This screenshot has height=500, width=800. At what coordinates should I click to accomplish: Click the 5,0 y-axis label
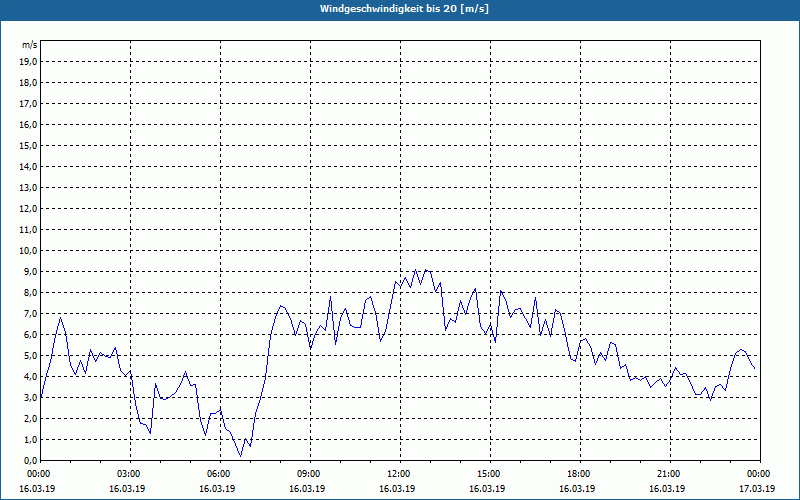click(x=31, y=355)
